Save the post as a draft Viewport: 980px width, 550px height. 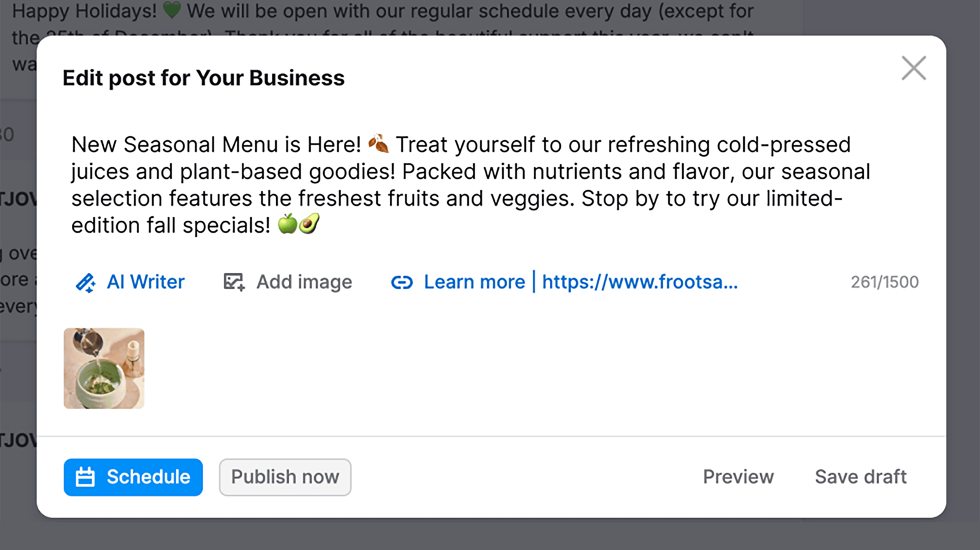(x=860, y=477)
